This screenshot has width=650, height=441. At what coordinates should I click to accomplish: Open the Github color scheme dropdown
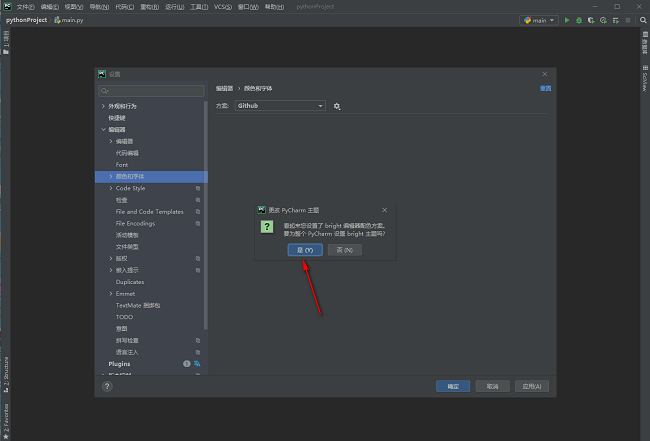pos(280,106)
